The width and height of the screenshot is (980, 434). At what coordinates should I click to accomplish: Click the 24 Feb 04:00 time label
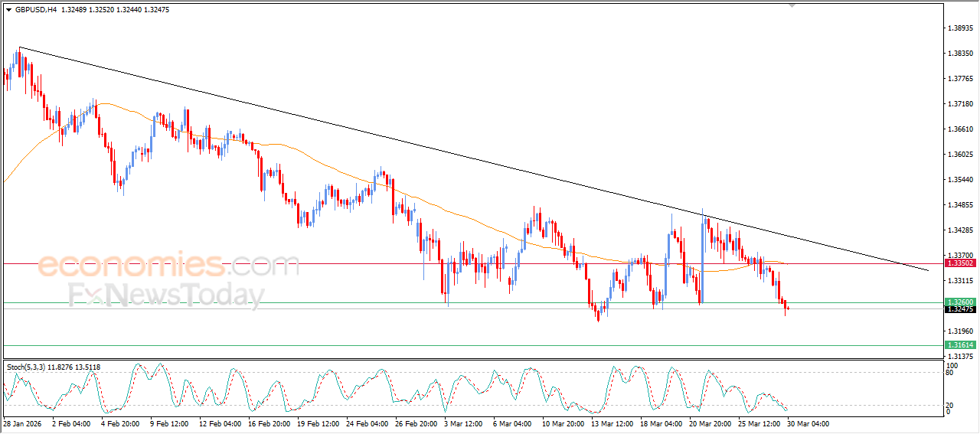[x=367, y=423]
